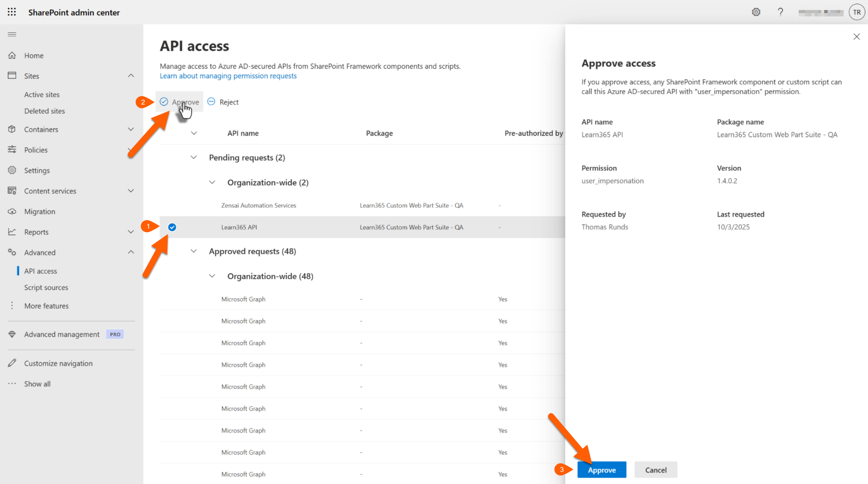This screenshot has height=484, width=868.
Task: Expand the Reports section chevron
Action: [x=131, y=232]
